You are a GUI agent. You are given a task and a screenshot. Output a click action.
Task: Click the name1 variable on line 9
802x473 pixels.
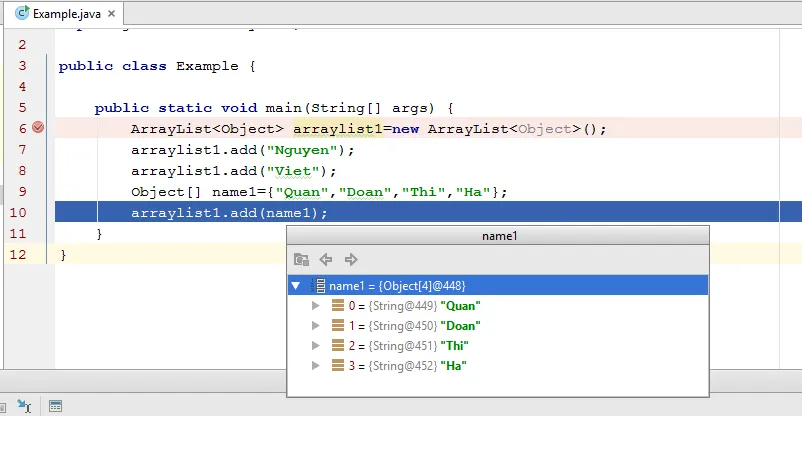234,192
